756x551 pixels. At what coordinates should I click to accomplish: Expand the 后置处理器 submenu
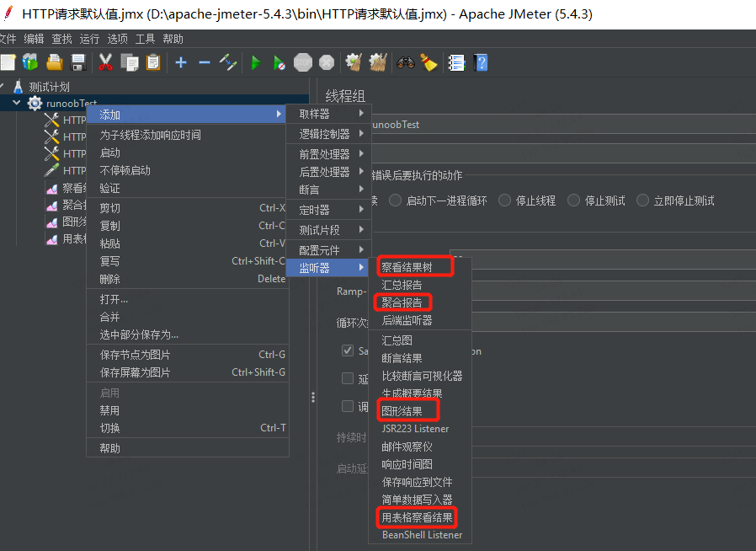coord(329,172)
